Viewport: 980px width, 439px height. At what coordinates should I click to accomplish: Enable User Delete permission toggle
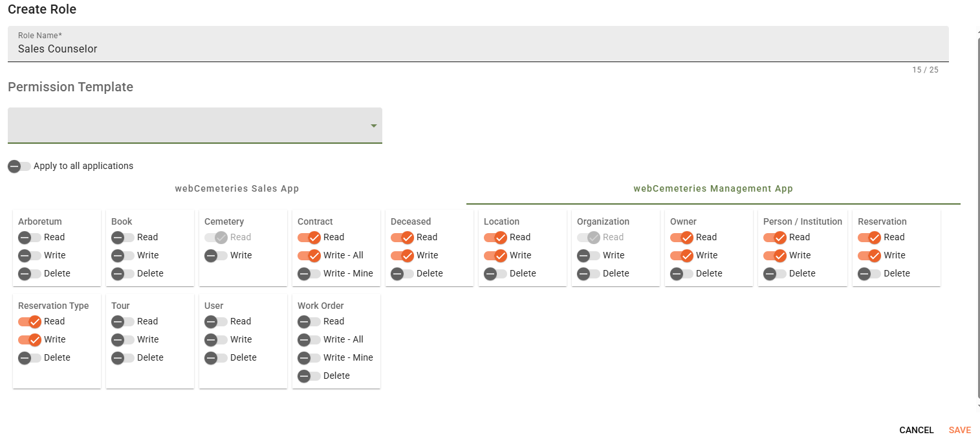tap(215, 358)
